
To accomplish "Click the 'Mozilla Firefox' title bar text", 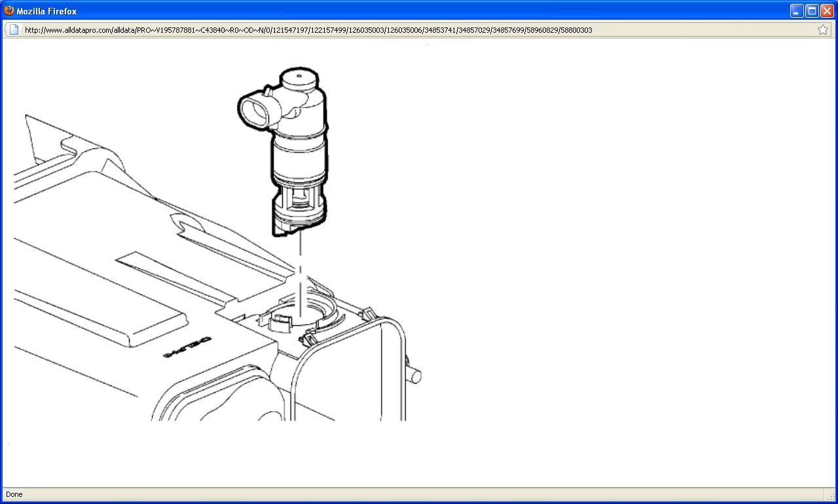I will click(46, 11).
